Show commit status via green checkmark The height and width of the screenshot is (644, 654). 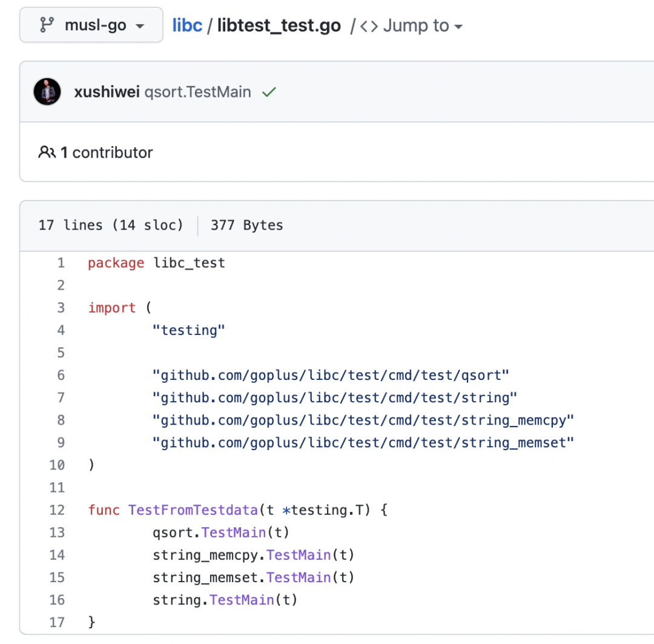(x=269, y=92)
